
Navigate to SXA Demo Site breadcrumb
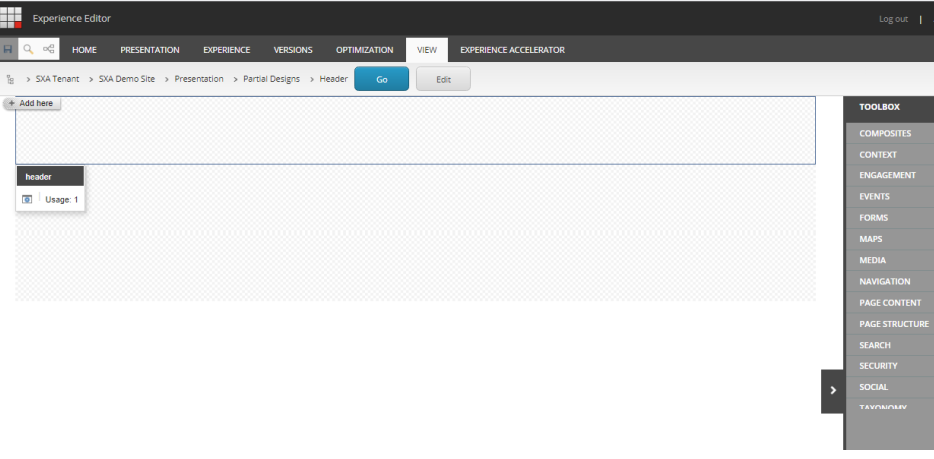point(127,79)
